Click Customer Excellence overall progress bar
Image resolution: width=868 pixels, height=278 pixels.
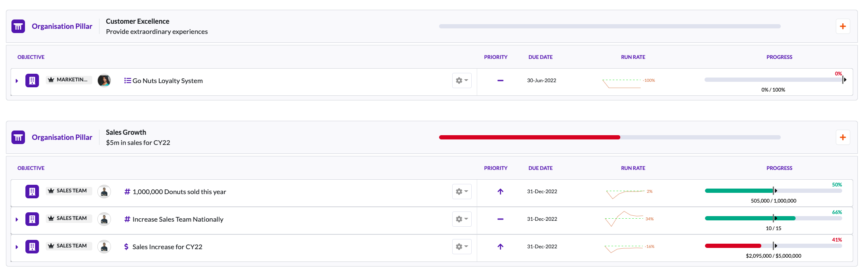[x=610, y=26]
